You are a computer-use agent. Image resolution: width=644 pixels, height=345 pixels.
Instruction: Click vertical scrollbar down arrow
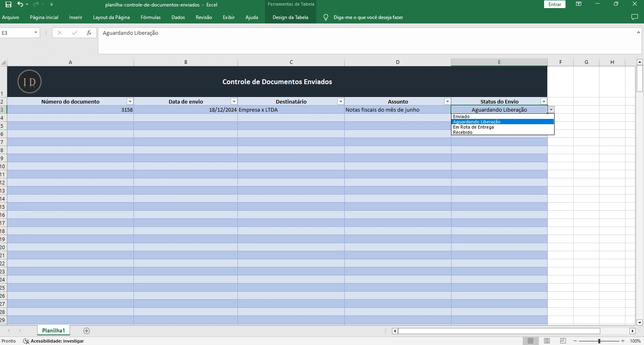pos(640,322)
